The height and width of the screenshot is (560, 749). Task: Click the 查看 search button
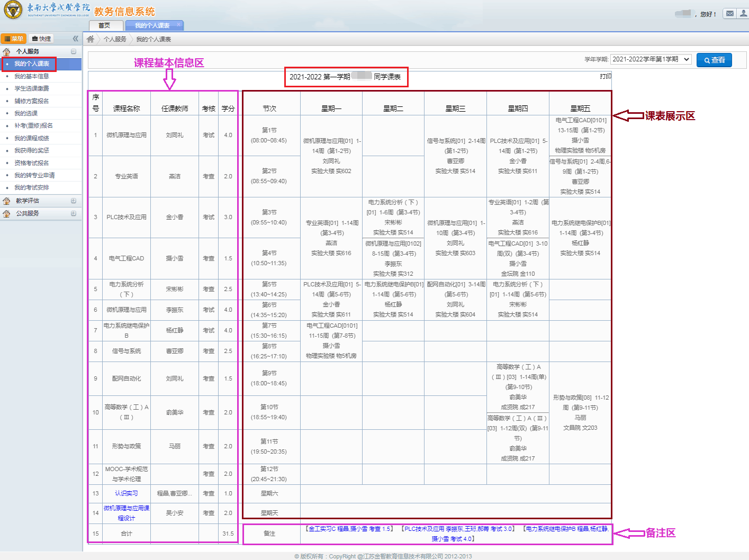coord(714,60)
